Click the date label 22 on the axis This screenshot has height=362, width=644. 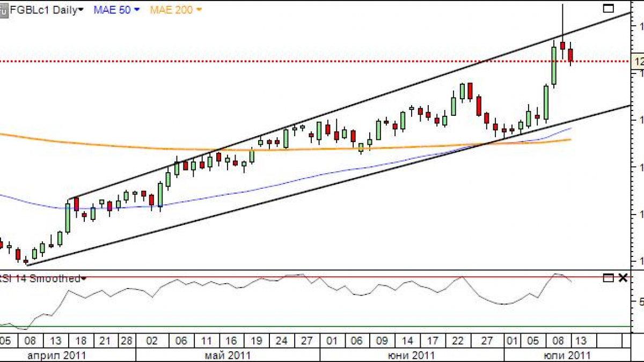coord(457,341)
